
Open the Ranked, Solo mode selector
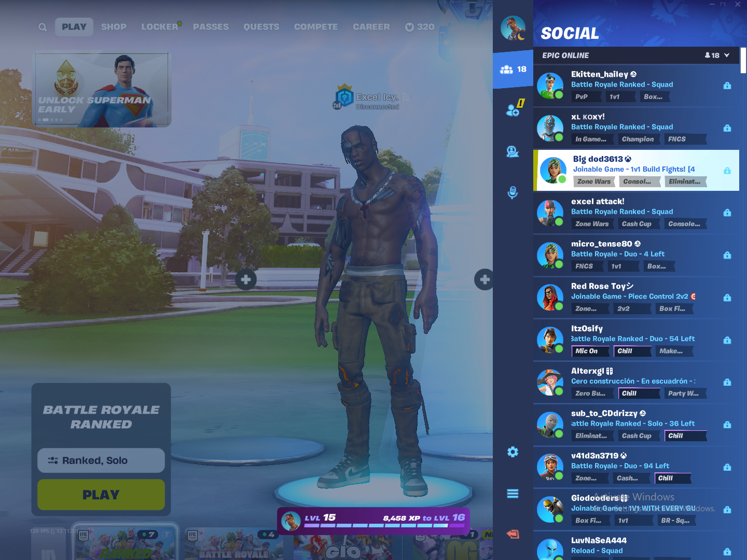[101, 460]
